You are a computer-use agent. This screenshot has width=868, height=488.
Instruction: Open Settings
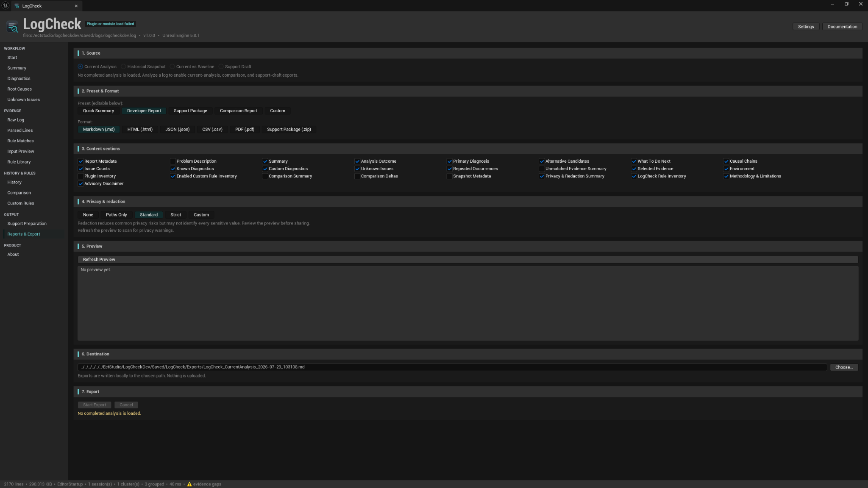tap(806, 27)
